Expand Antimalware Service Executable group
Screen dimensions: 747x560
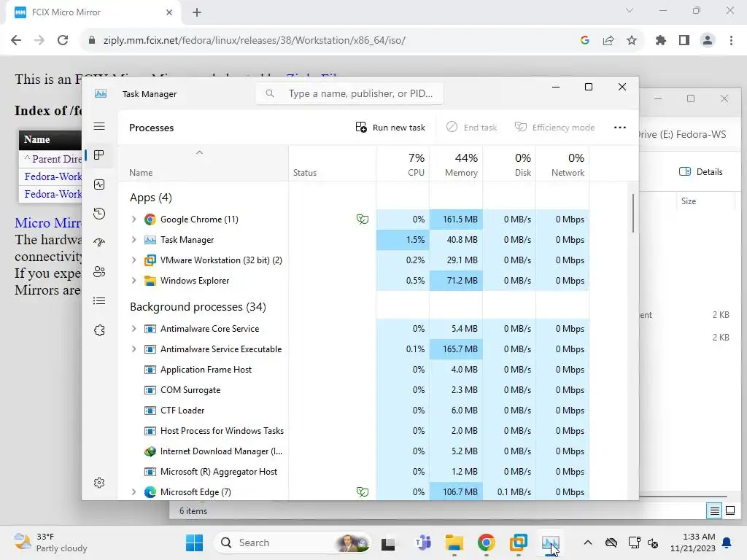click(x=134, y=349)
